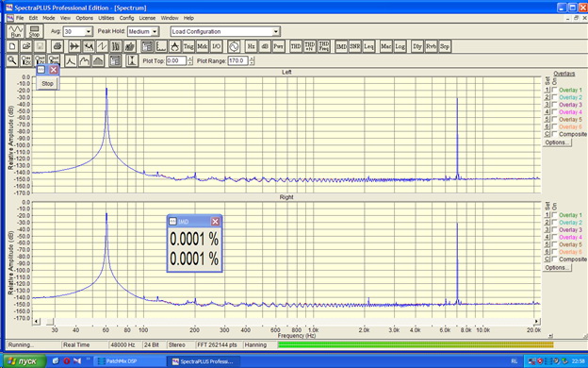Click the floating Stop button
This screenshot has height=368, width=588.
pyautogui.click(x=47, y=83)
